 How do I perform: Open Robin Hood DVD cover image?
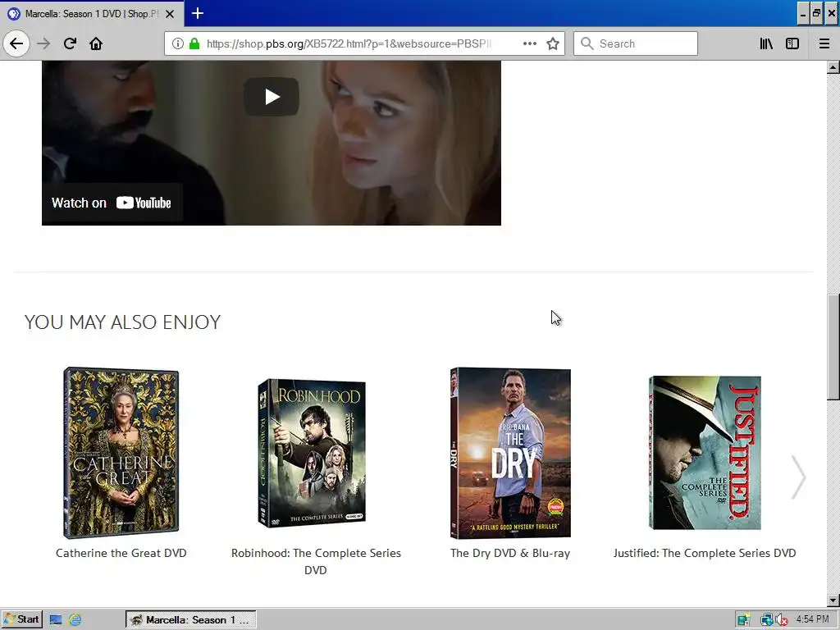tap(312, 453)
